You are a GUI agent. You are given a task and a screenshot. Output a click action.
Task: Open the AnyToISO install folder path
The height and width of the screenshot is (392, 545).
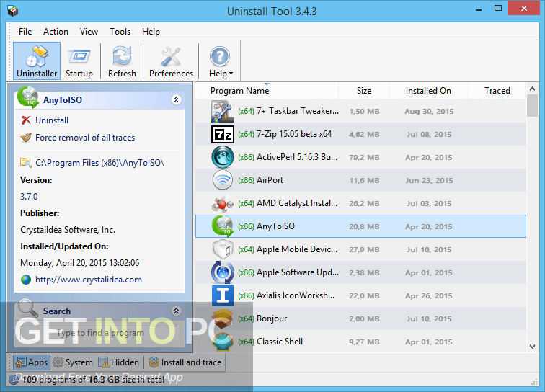tap(99, 163)
